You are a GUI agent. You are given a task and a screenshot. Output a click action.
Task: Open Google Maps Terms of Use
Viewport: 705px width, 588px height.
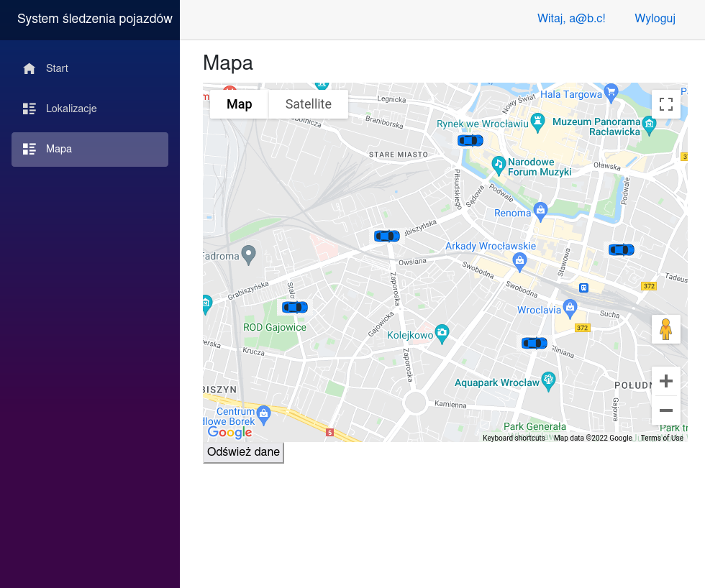pyautogui.click(x=661, y=438)
